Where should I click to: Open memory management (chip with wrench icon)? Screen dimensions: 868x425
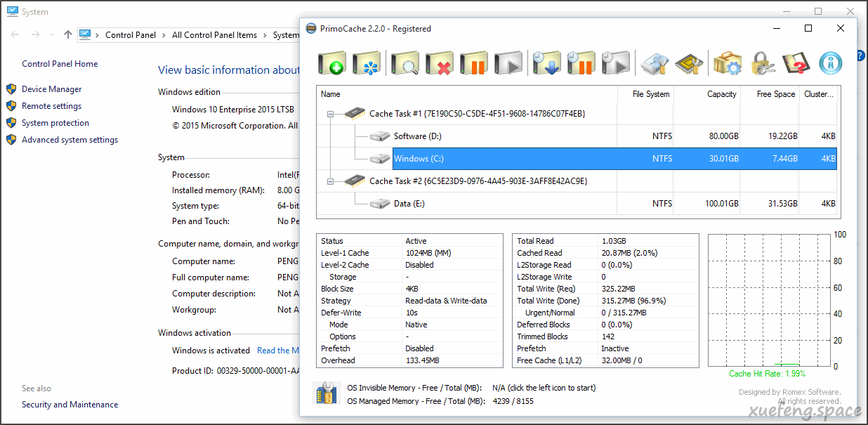tap(689, 63)
